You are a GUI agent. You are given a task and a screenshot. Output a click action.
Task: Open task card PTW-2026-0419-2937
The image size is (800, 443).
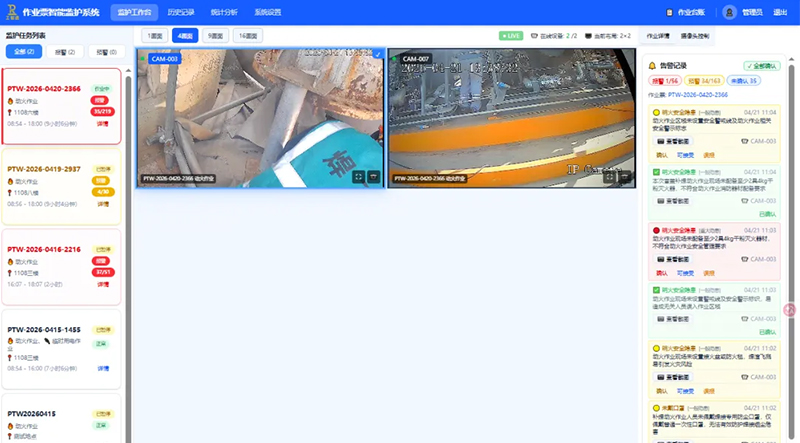(44, 169)
